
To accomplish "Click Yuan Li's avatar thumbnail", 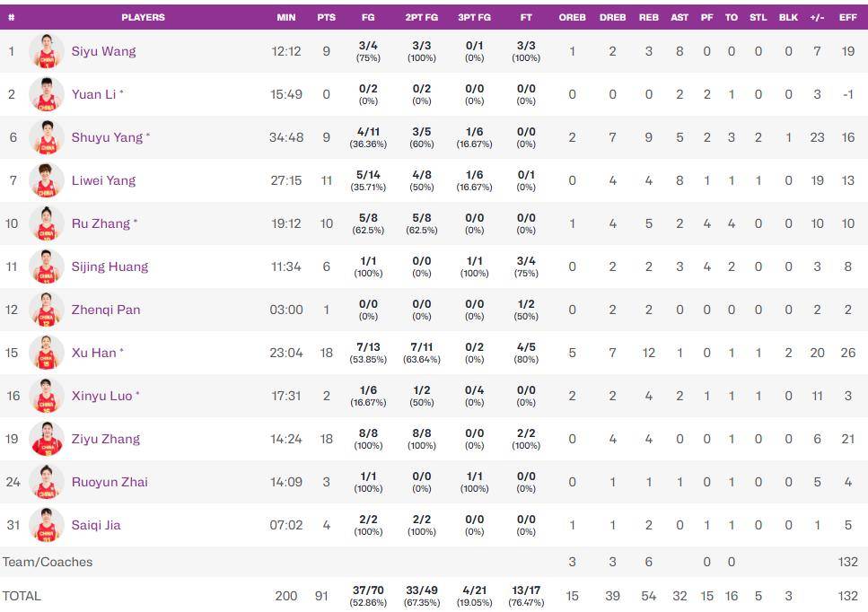I will click(46, 94).
